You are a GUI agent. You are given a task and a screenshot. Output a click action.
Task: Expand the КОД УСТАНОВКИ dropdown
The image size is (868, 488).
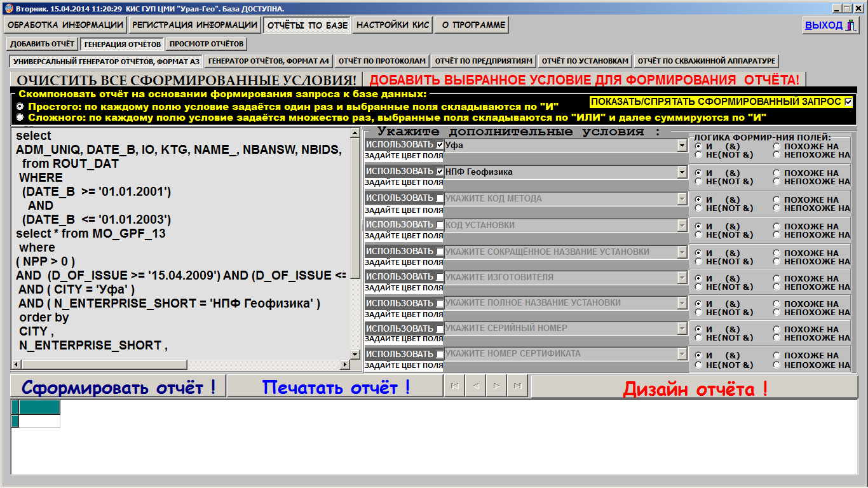pos(682,226)
